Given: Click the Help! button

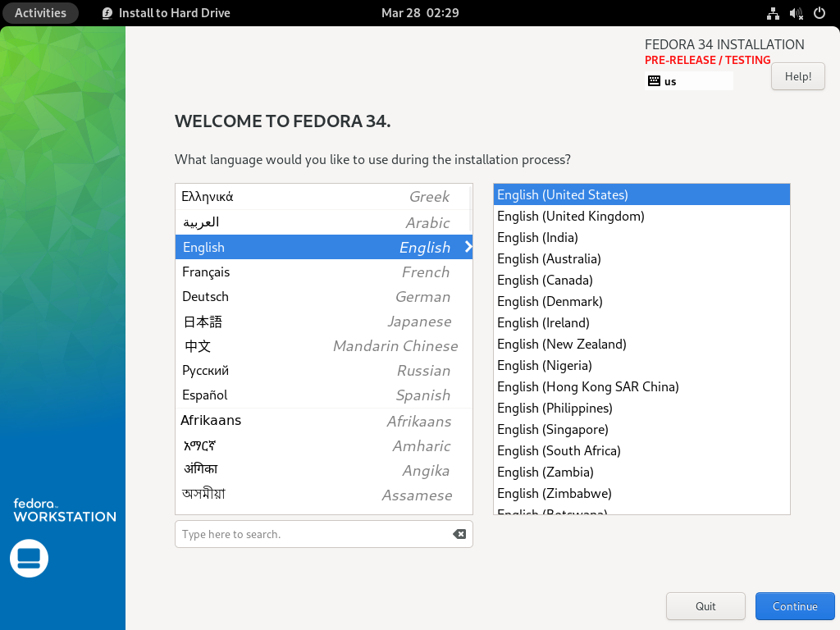Looking at the screenshot, I should pos(797,75).
